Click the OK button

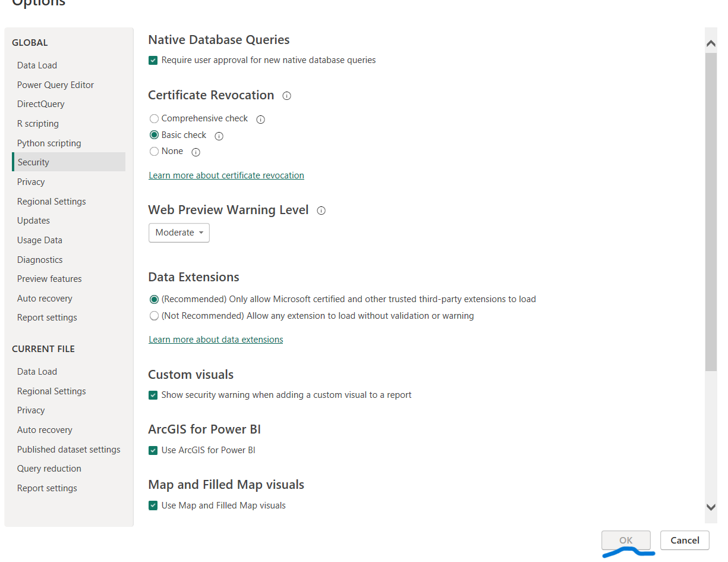tap(626, 540)
